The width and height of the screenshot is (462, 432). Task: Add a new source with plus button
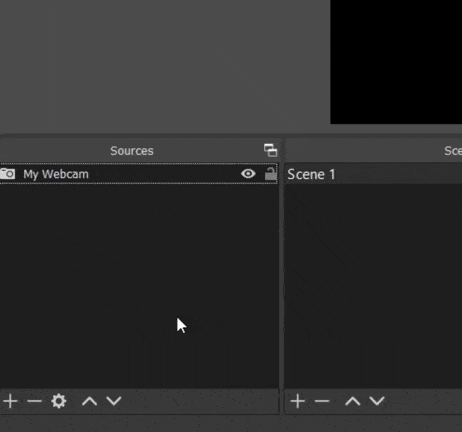point(10,401)
